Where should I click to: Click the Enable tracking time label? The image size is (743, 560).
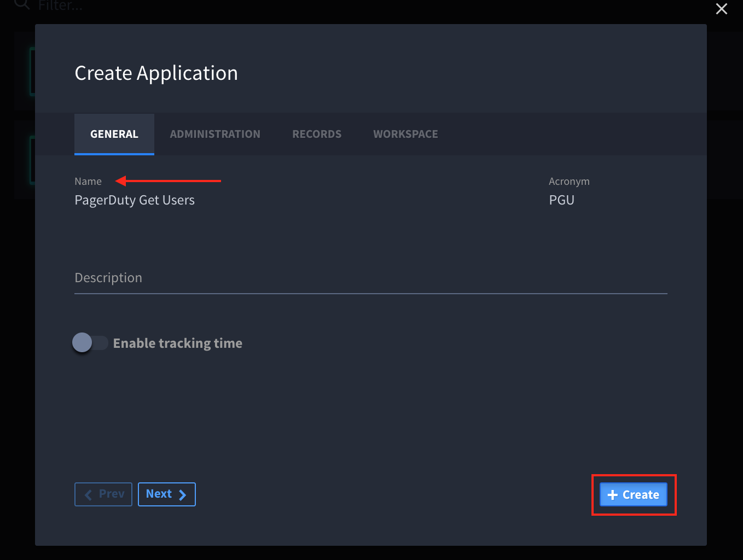click(177, 343)
